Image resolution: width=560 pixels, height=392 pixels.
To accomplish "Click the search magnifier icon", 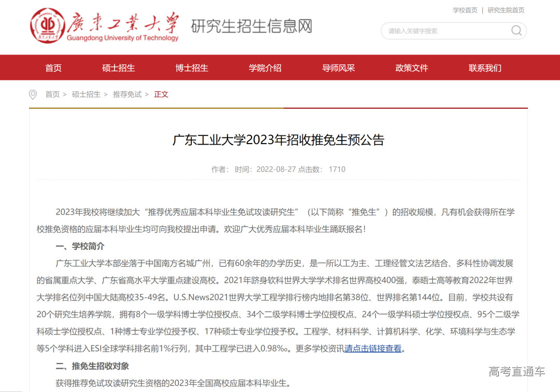I will [x=516, y=31].
